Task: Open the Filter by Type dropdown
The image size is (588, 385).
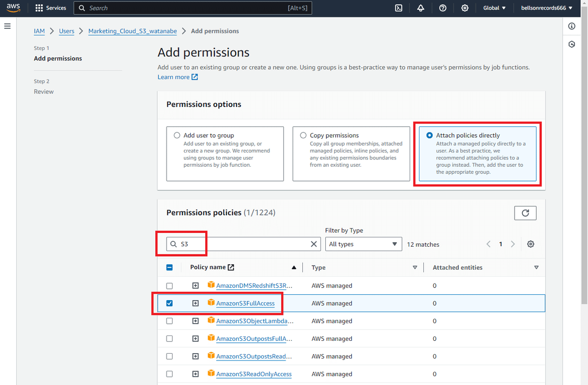Action: tap(364, 244)
